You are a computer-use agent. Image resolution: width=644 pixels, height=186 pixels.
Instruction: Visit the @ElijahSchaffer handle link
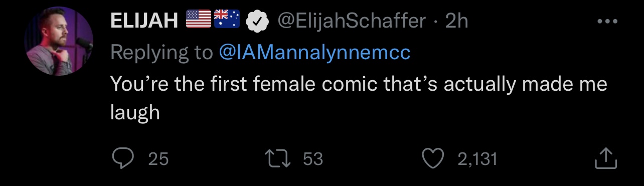352,21
